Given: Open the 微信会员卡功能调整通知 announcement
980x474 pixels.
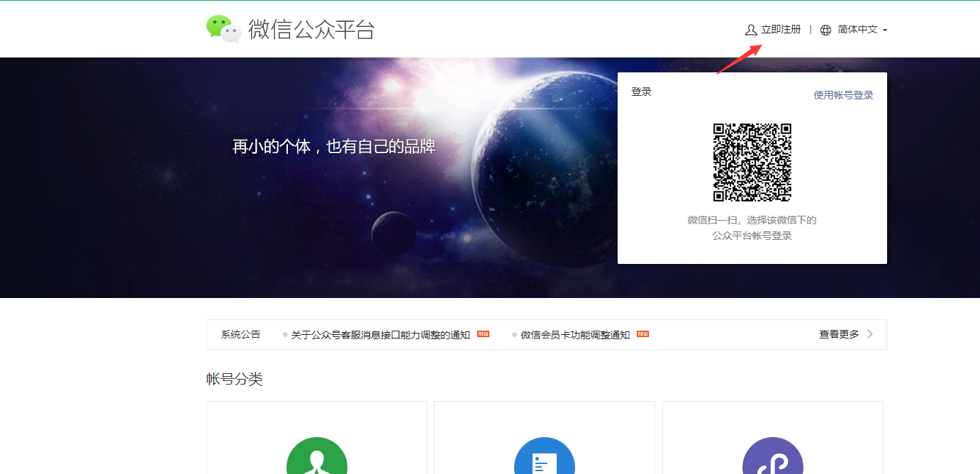Looking at the screenshot, I should (575, 335).
